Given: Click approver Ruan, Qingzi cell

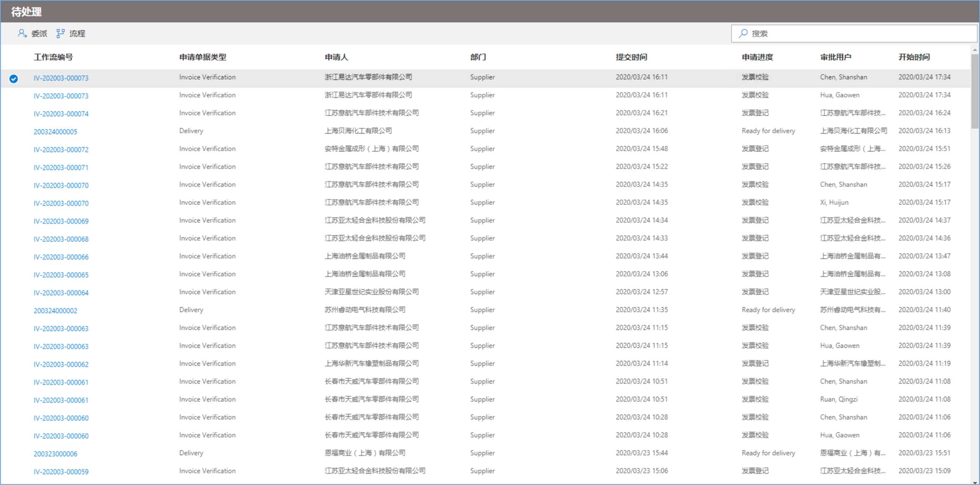Looking at the screenshot, I should (x=839, y=400).
